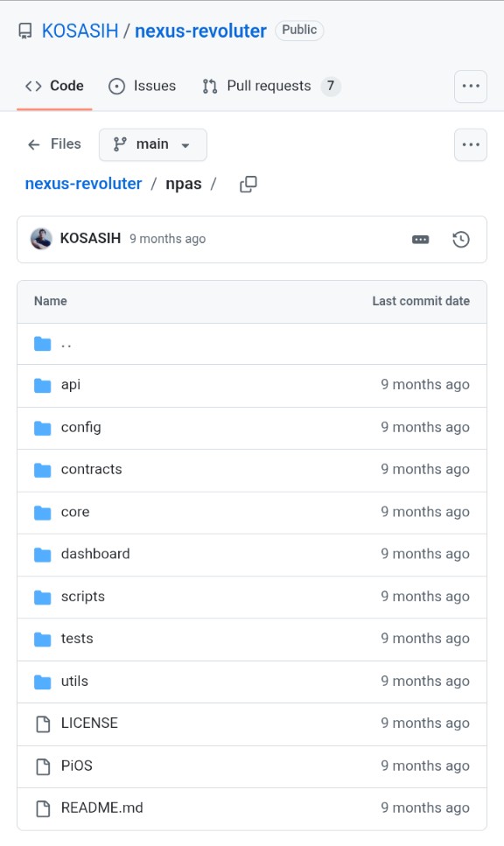Click the contracts folder icon
This screenshot has width=504, height=846.
43,470
